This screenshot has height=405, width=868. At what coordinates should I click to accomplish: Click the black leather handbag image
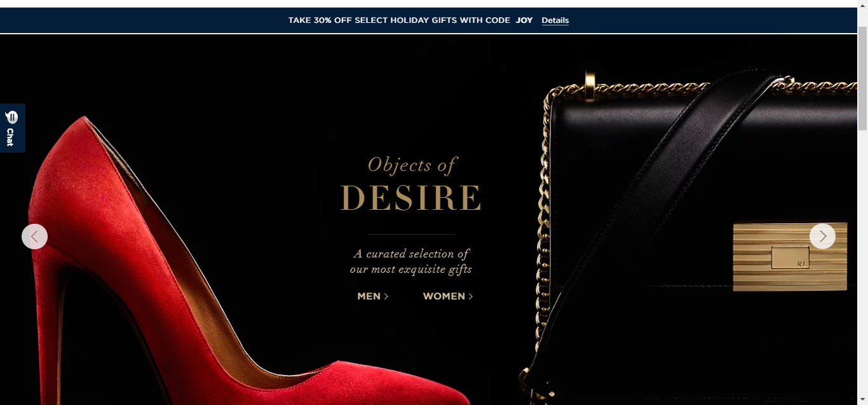[693, 242]
